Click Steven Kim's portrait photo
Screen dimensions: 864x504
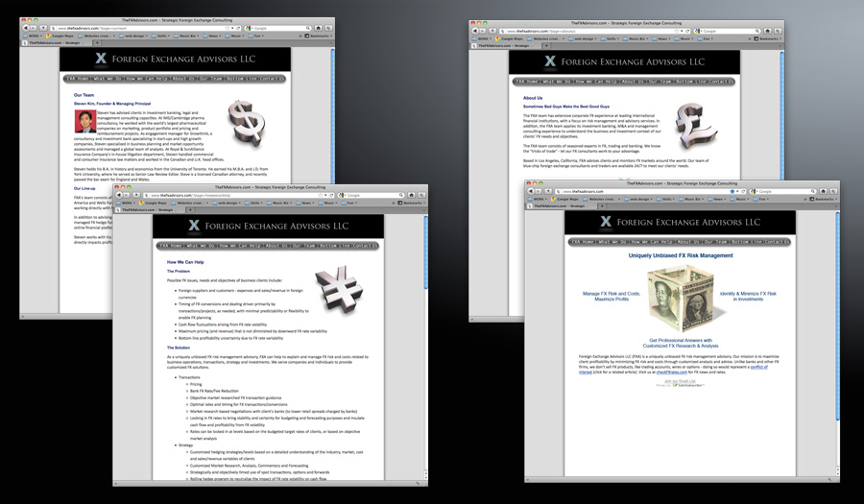pos(84,122)
